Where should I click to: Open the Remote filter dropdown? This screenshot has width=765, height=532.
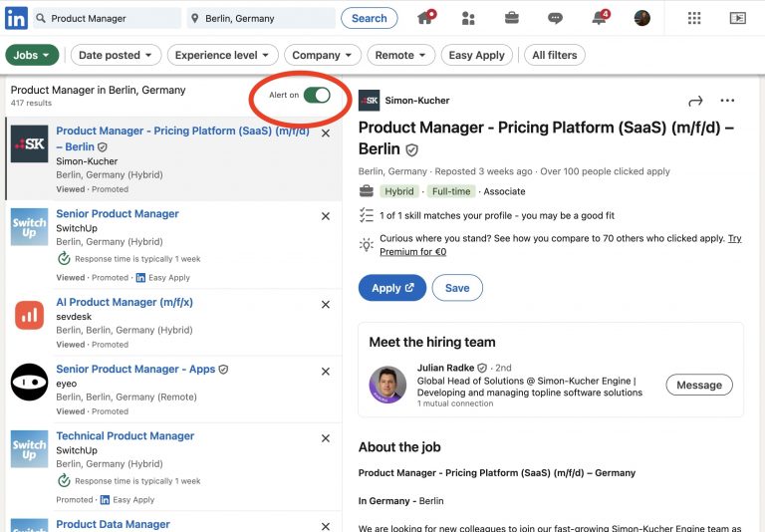[400, 56]
